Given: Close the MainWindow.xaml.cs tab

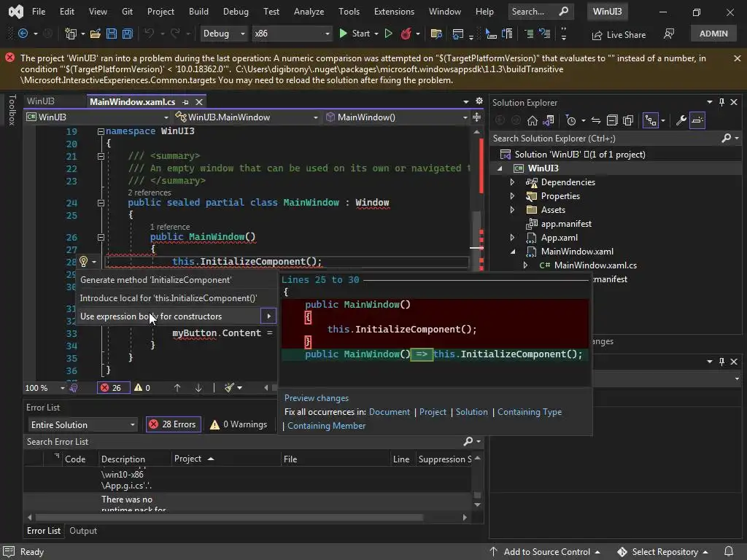Looking at the screenshot, I should point(199,101).
